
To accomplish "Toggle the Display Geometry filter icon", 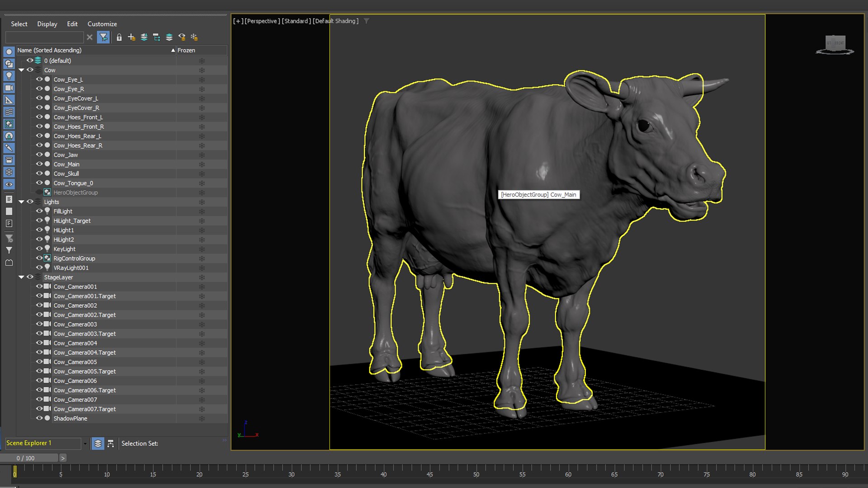I will (9, 52).
